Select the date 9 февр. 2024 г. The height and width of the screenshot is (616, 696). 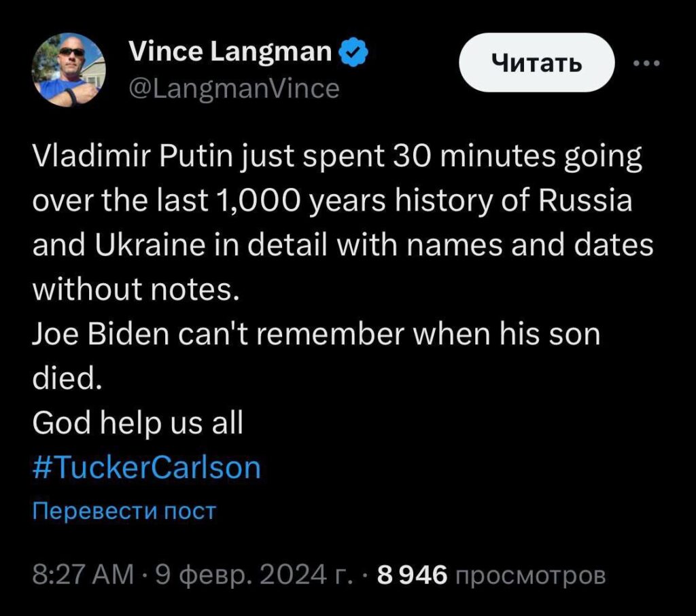[x=254, y=576]
